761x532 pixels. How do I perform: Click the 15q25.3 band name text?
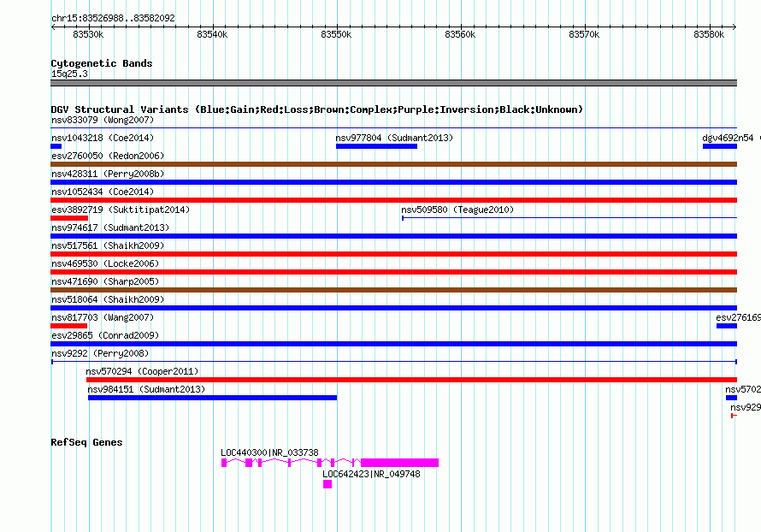69,74
